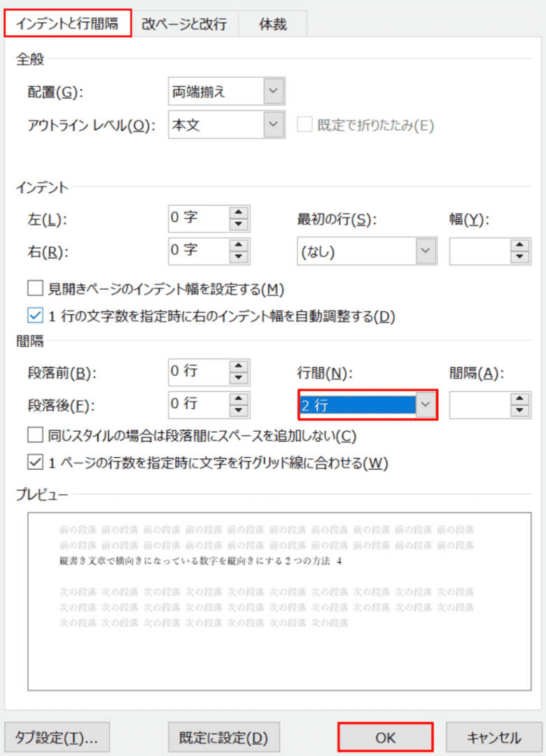Increase 段落後 spacing with up arrow

239,399
